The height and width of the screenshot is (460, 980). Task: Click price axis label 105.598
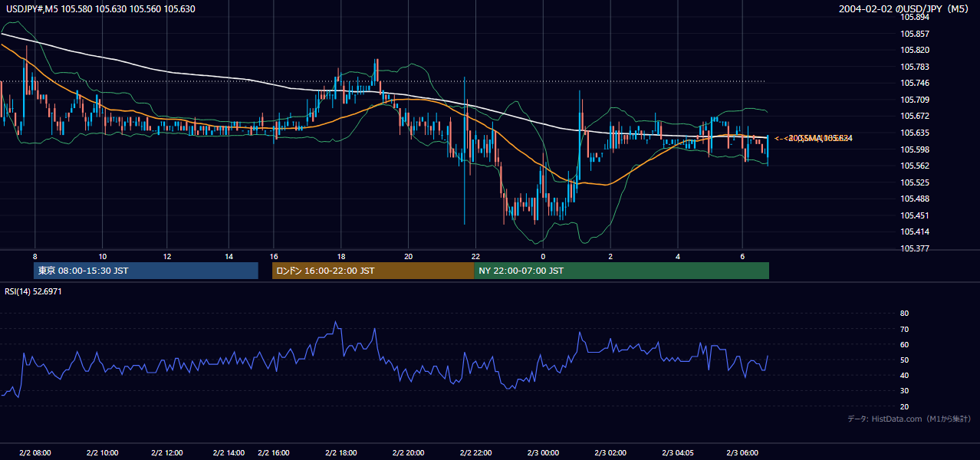(915, 149)
